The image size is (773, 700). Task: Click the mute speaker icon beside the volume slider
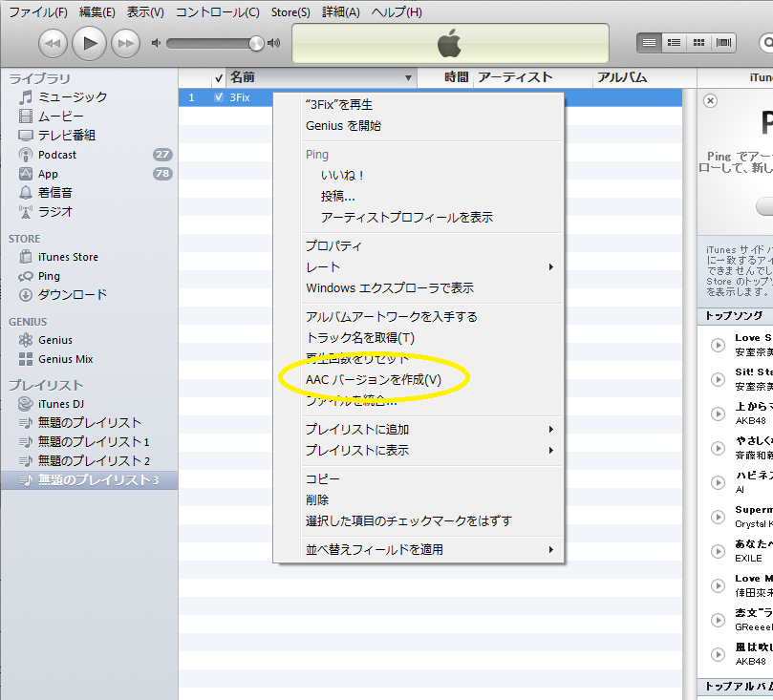tap(156, 43)
